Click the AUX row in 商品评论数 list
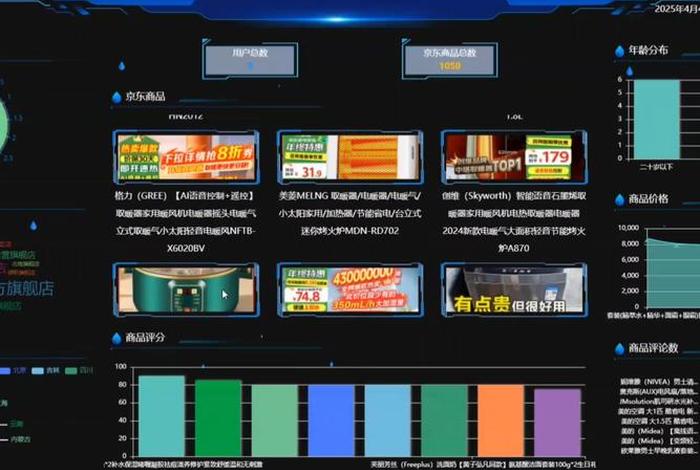 (660, 391)
